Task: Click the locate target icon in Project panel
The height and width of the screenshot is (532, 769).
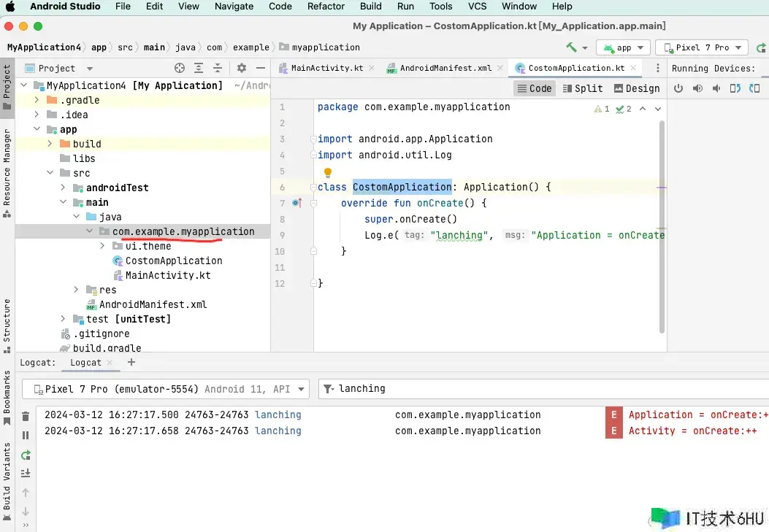Action: [180, 68]
